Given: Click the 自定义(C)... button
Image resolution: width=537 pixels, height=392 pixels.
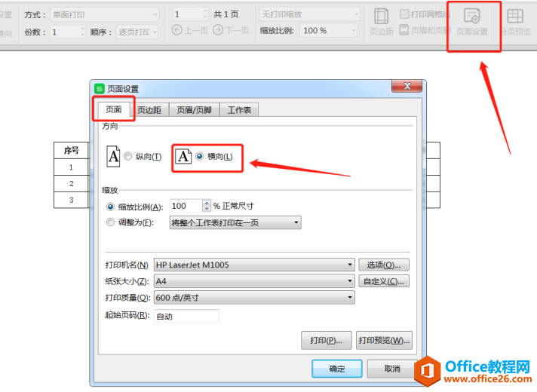Looking at the screenshot, I should click(x=384, y=281).
